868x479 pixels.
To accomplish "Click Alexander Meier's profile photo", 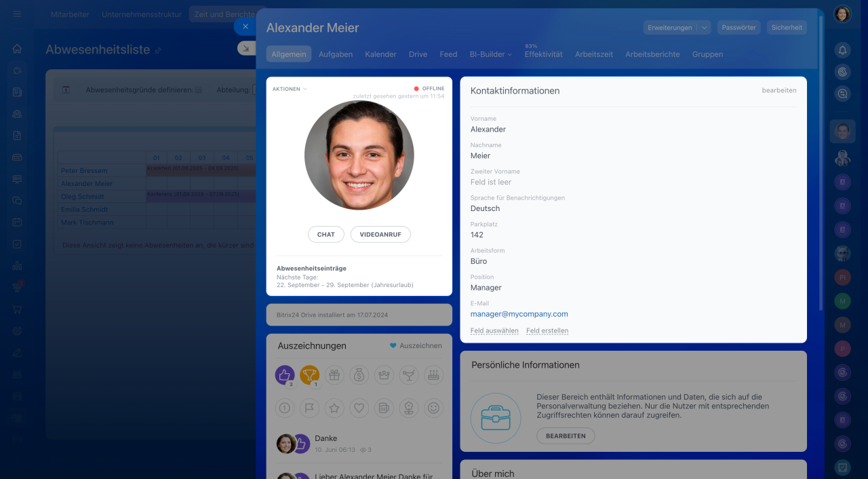I will [x=359, y=155].
